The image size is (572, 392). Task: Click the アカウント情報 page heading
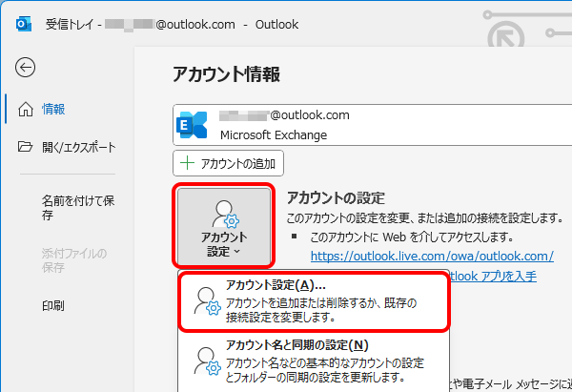[226, 74]
